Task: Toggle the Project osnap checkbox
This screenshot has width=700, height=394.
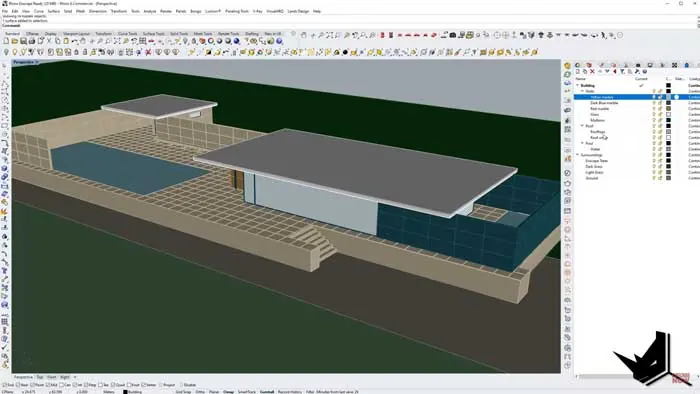Action: [161, 385]
